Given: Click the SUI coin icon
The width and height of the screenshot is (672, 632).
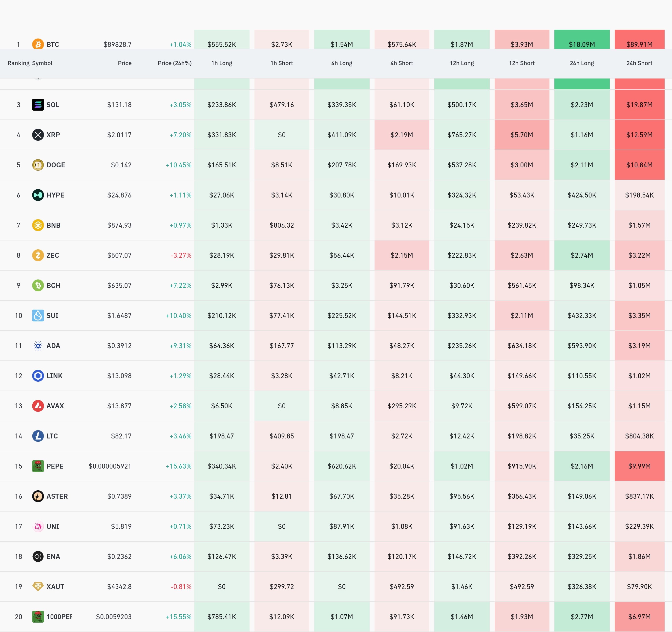Looking at the screenshot, I should [x=38, y=316].
